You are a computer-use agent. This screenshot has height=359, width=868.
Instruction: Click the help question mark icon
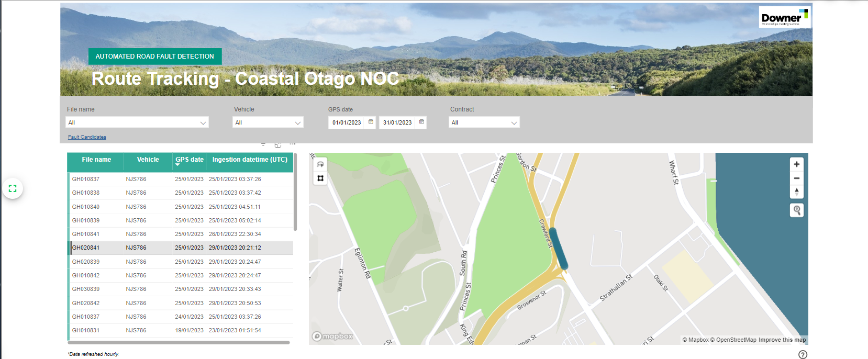(803, 354)
